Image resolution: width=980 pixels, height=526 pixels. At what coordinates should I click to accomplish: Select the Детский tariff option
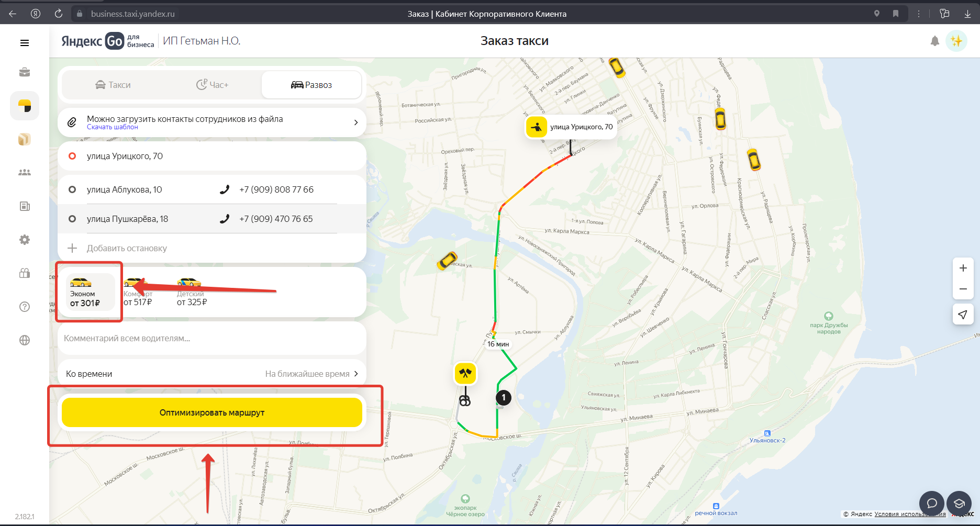pyautogui.click(x=191, y=293)
